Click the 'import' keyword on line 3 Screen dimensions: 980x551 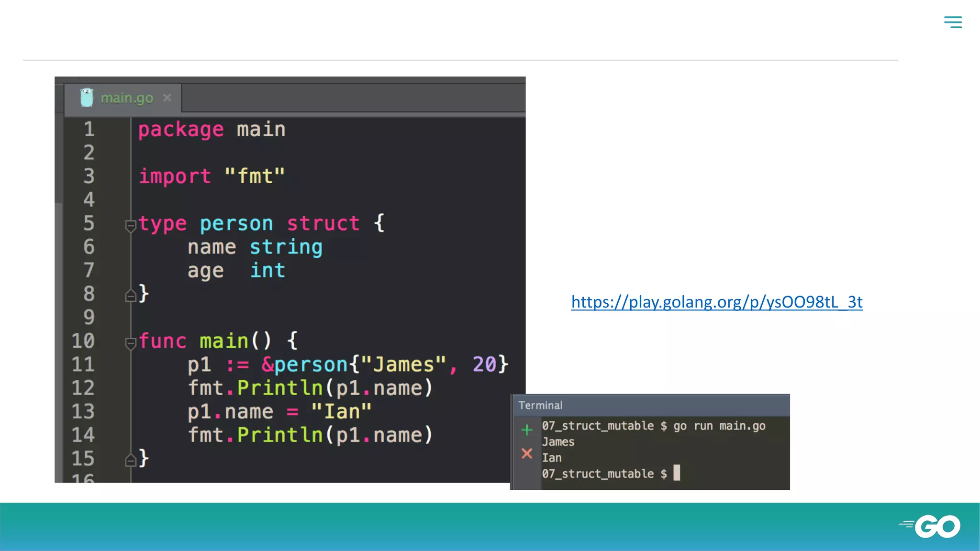click(x=175, y=177)
